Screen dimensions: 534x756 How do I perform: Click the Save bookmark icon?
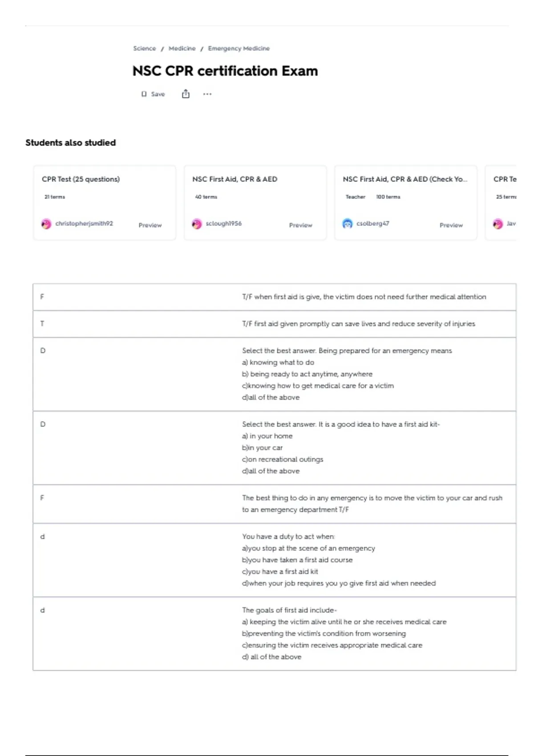coord(144,94)
